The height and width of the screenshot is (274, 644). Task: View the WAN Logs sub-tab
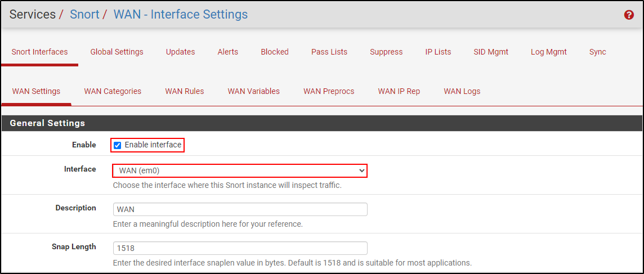(462, 91)
